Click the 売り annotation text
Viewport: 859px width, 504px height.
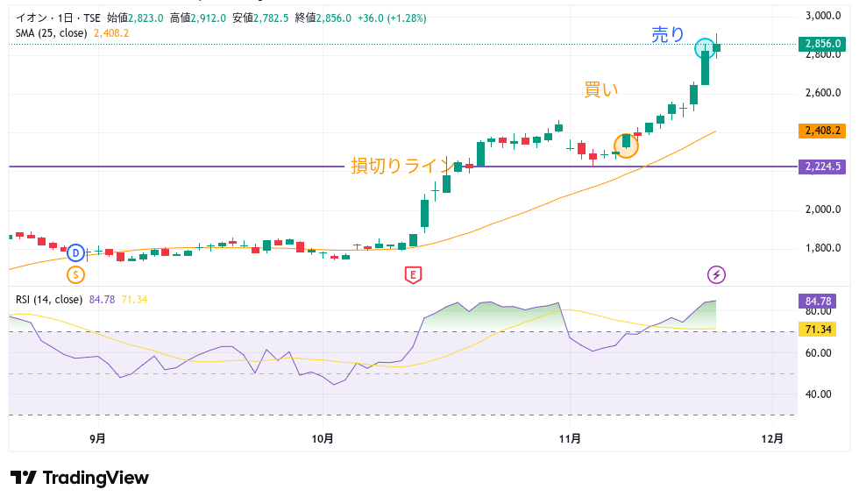pos(668,34)
